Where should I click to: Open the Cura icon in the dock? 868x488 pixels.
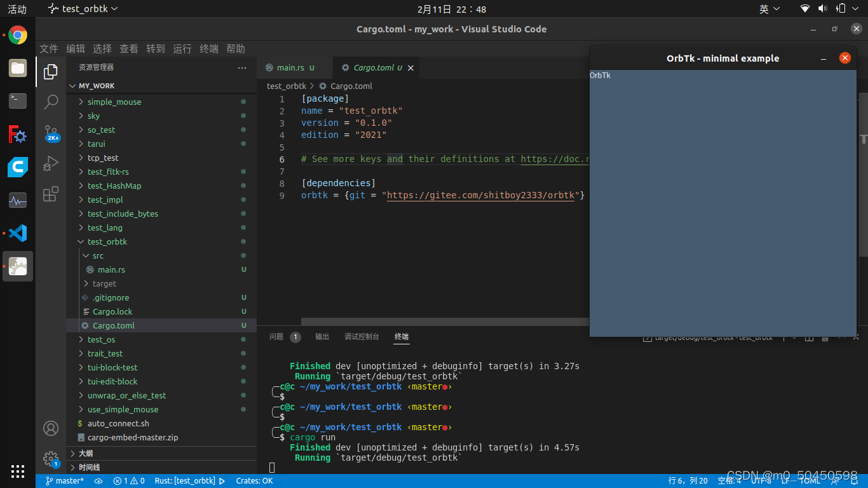point(18,167)
